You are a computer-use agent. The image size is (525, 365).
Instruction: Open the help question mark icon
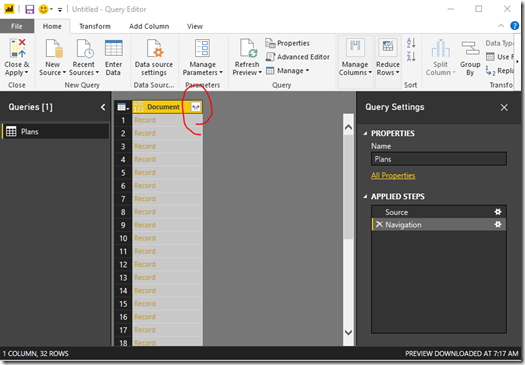(x=515, y=26)
